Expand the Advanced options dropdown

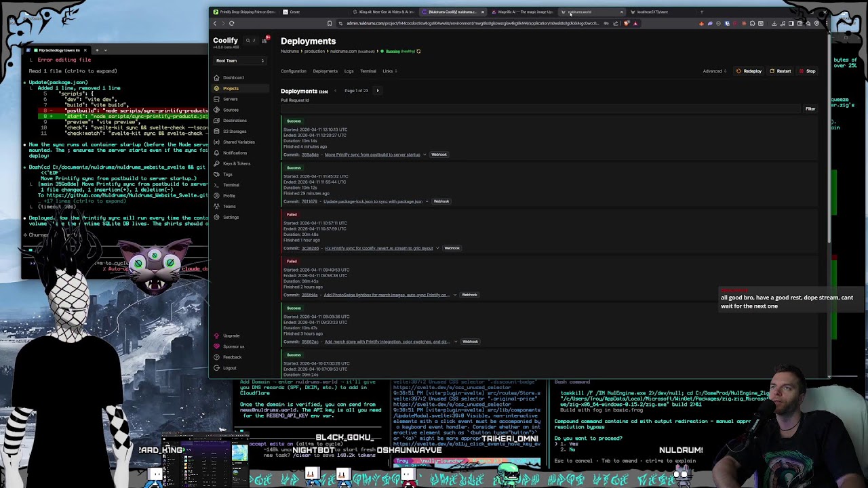715,71
